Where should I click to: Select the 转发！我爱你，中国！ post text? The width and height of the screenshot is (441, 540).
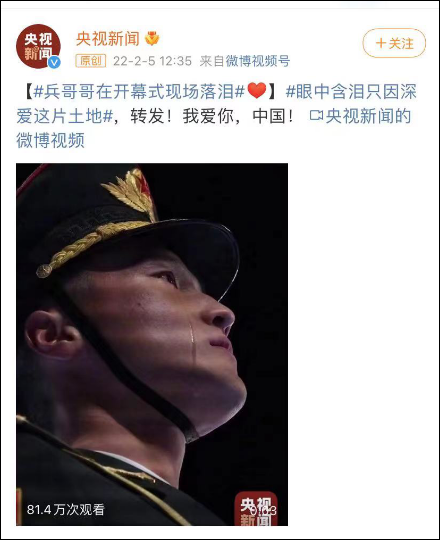(212, 116)
